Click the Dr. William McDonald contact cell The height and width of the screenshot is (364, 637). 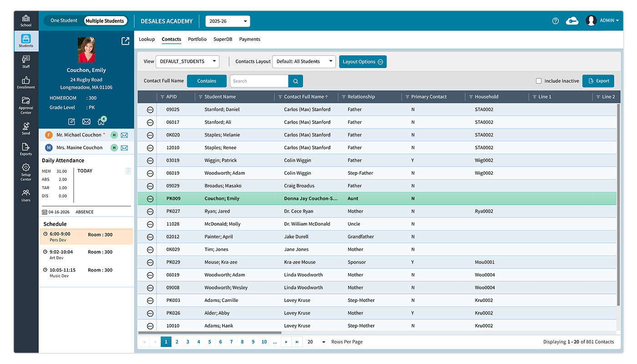(308, 224)
